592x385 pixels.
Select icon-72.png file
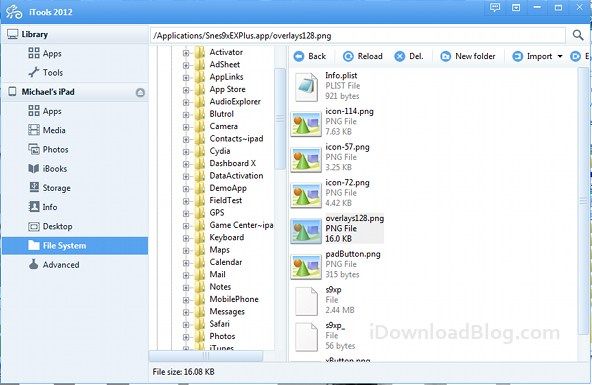(x=330, y=193)
